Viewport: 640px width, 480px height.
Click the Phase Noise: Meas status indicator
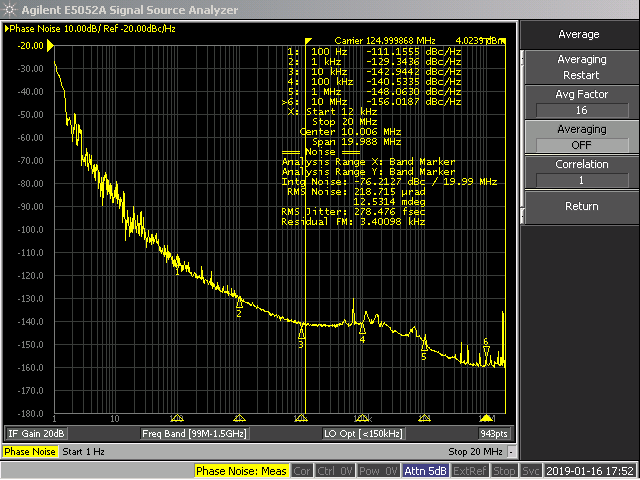click(x=241, y=471)
